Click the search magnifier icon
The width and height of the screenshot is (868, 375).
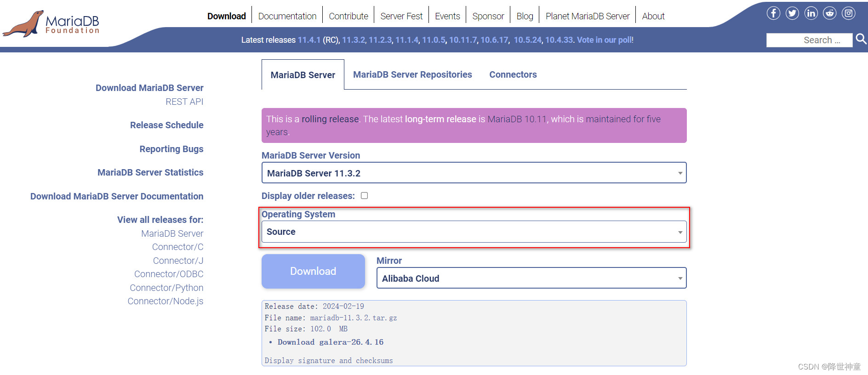(861, 40)
